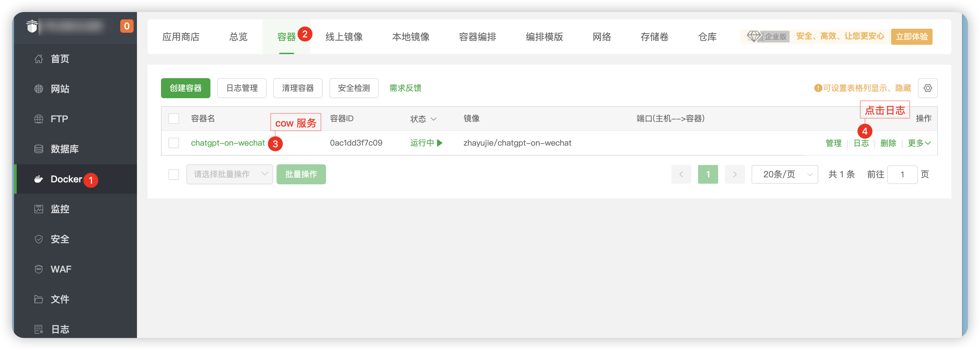
Task: Tick the checkbox beside batch operation dropdown
Action: (173, 175)
